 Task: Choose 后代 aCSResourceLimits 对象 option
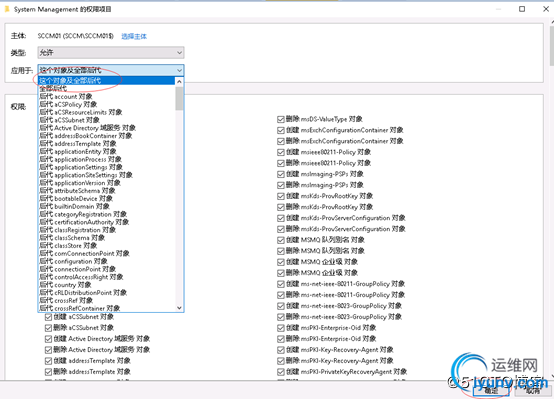(x=106, y=112)
